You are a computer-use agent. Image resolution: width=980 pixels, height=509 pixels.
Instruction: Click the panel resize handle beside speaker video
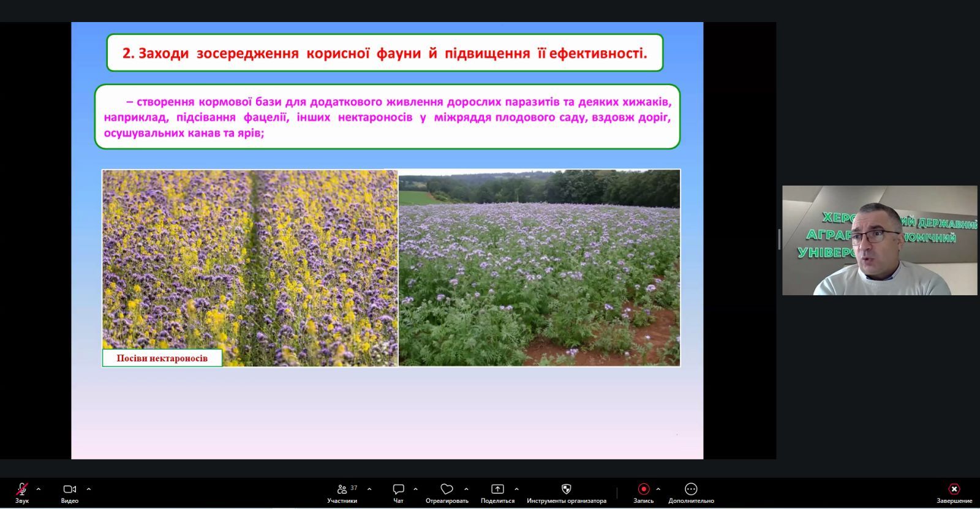coord(779,239)
